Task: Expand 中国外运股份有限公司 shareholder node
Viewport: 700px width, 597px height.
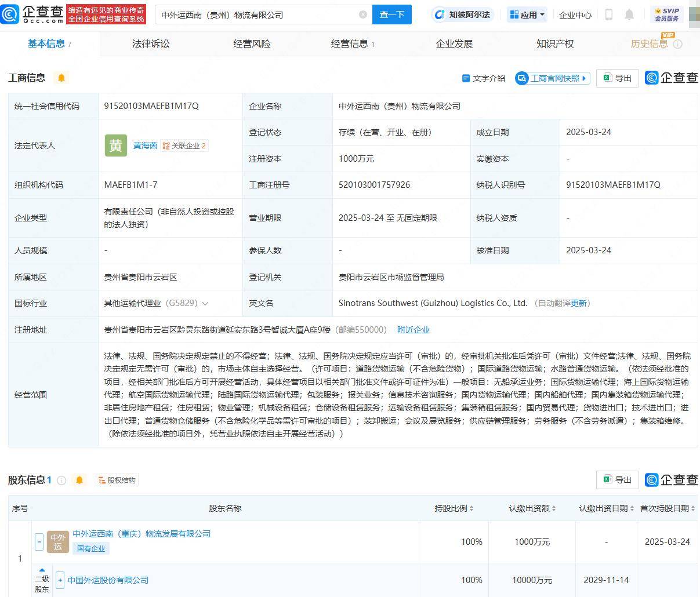Action: click(60, 580)
